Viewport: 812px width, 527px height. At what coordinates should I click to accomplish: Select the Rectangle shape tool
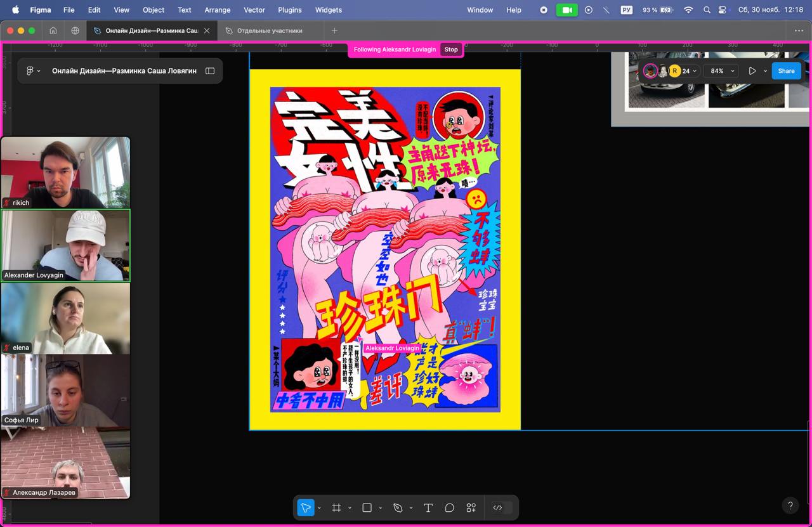367,507
